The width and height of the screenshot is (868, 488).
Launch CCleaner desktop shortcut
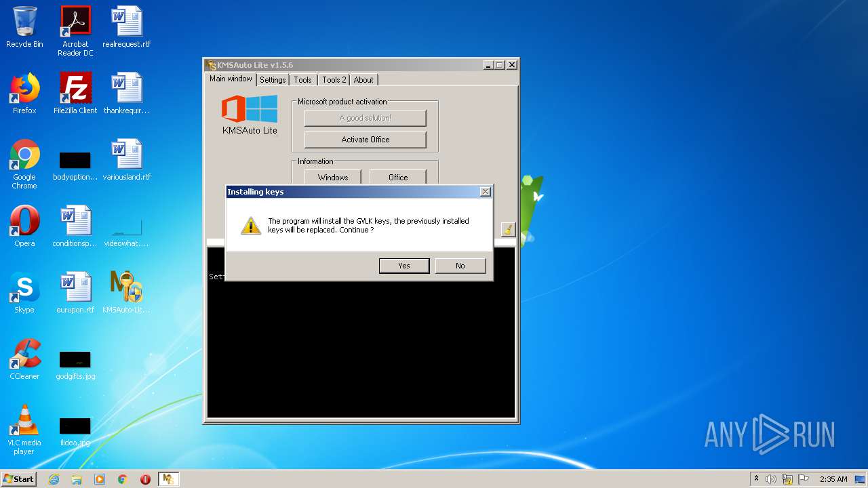(x=24, y=359)
